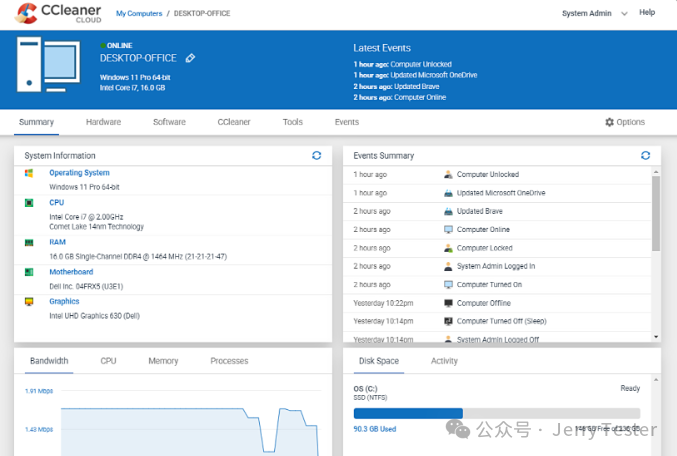The height and width of the screenshot is (456, 677).
Task: Open the Hardware tab
Action: (x=103, y=122)
